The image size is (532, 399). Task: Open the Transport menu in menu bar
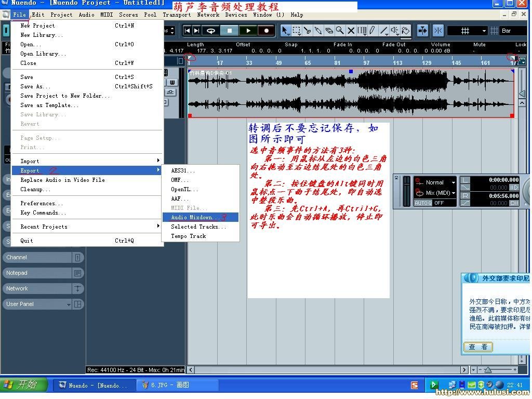pos(177,15)
